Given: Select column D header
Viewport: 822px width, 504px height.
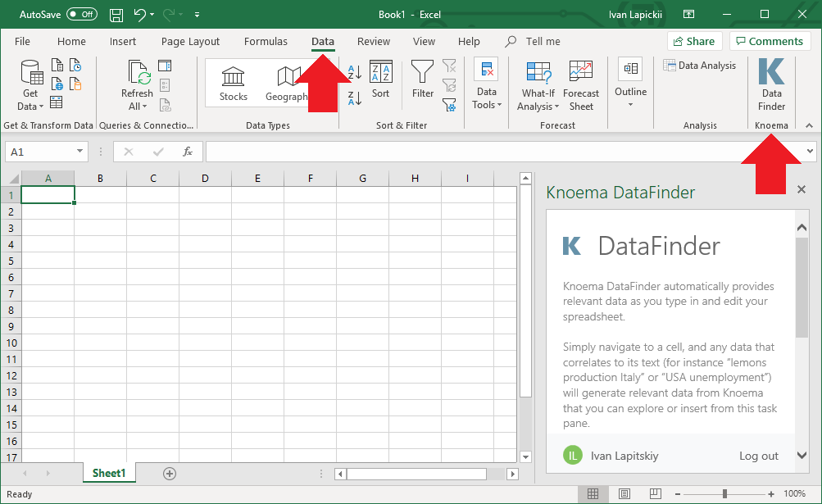Looking at the screenshot, I should (205, 179).
